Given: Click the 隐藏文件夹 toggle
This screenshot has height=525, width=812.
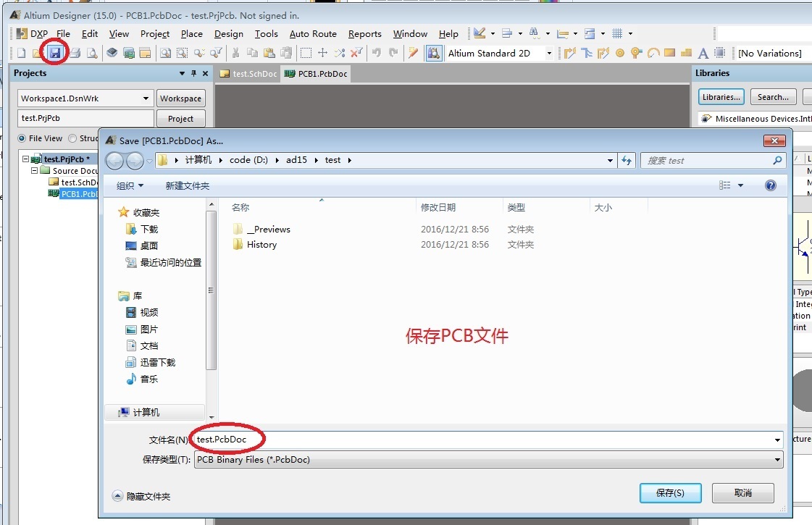Looking at the screenshot, I should [x=141, y=496].
